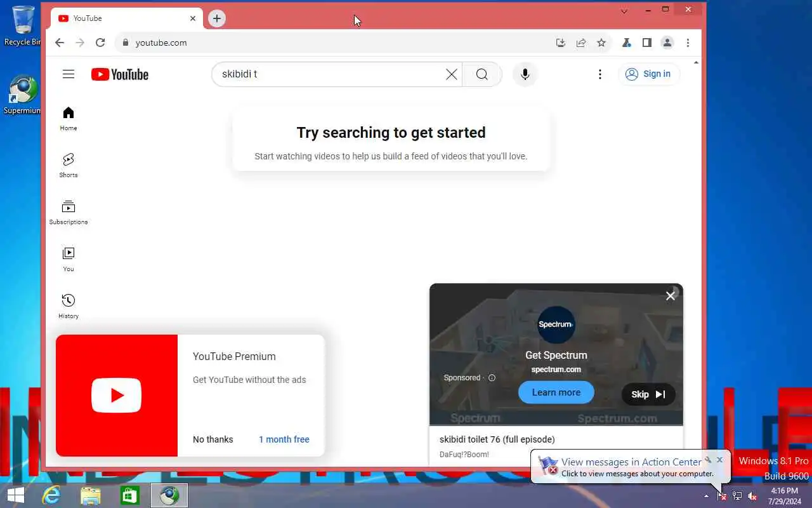Skip the Spectrum ad
This screenshot has height=508, width=812.
tap(648, 394)
